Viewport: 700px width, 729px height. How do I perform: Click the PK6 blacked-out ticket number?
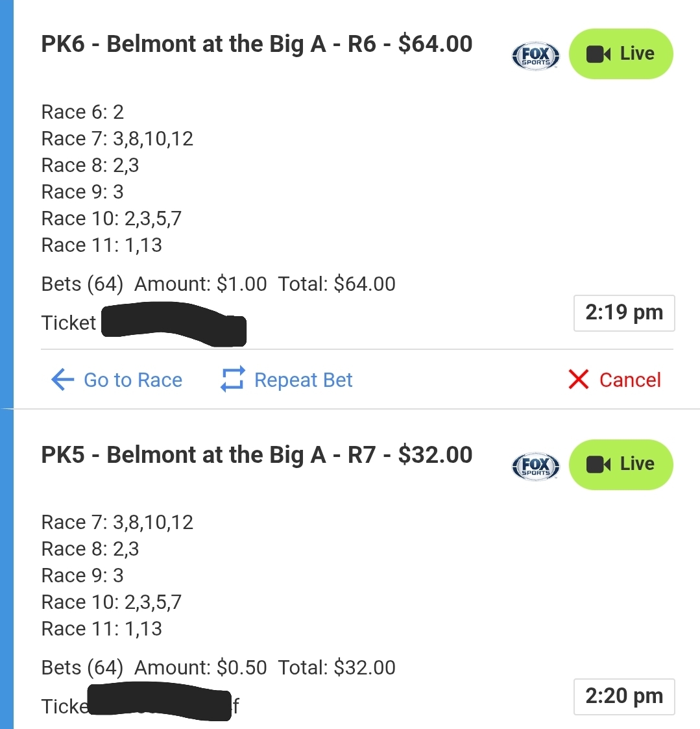pos(174,324)
